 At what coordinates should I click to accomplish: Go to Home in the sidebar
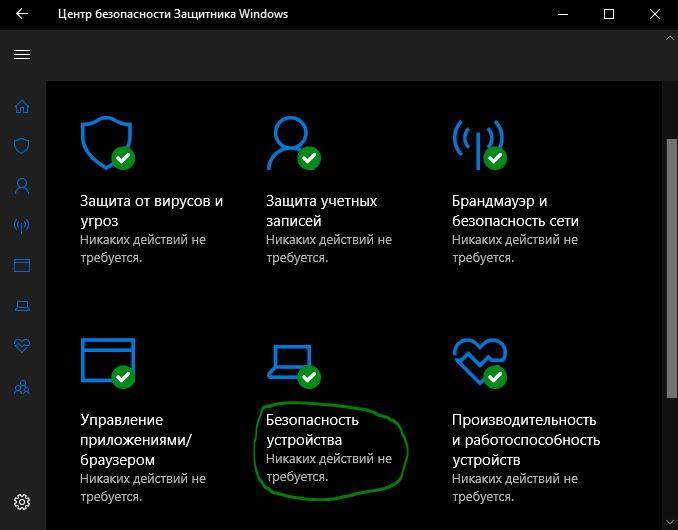click(x=22, y=106)
